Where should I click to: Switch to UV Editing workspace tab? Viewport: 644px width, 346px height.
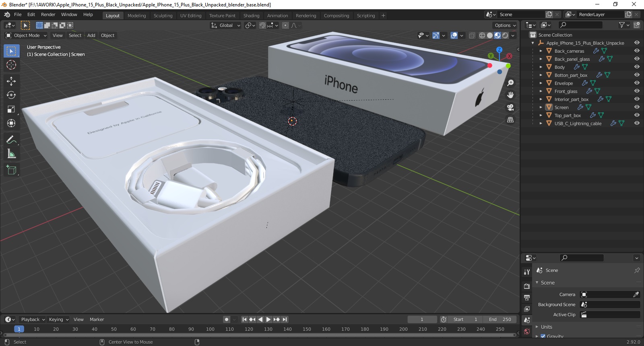[x=191, y=16]
